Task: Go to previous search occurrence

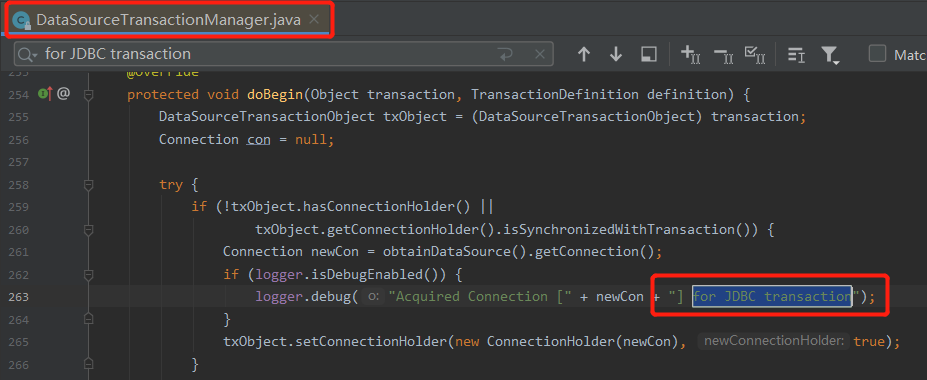Action: pyautogui.click(x=584, y=54)
